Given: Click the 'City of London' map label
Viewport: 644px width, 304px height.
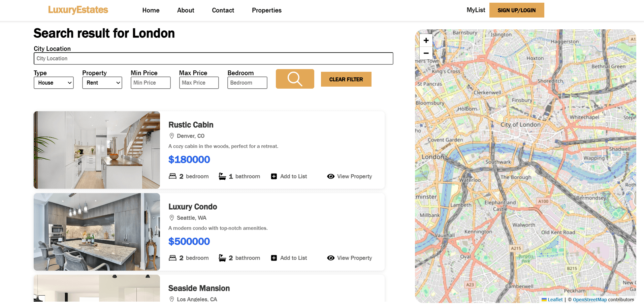Looking at the screenshot, I should point(520,124).
